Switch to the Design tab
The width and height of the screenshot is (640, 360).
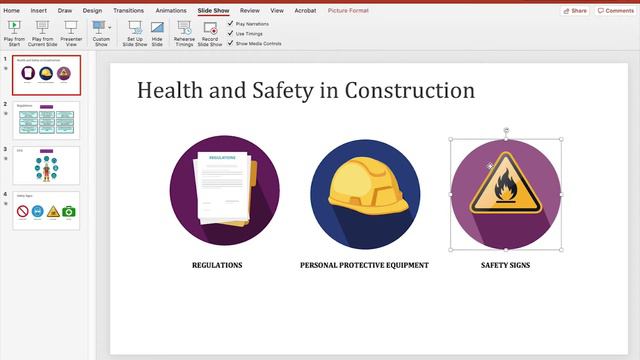click(92, 11)
